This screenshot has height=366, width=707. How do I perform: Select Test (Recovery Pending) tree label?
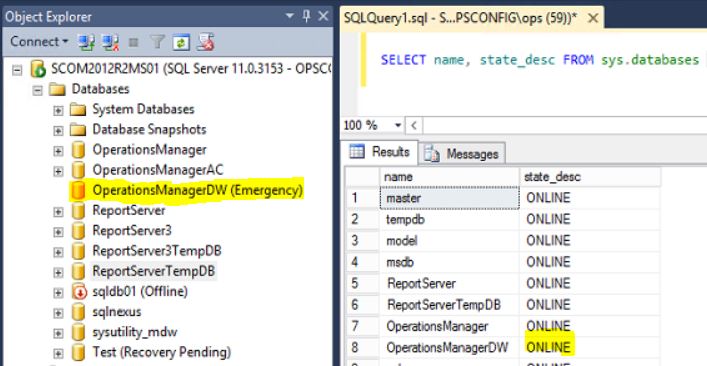pos(161,352)
